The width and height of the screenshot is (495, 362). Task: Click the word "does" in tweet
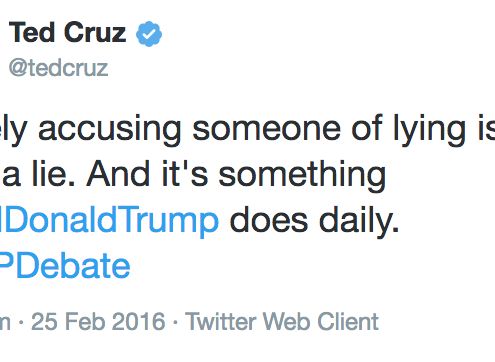[269, 220]
